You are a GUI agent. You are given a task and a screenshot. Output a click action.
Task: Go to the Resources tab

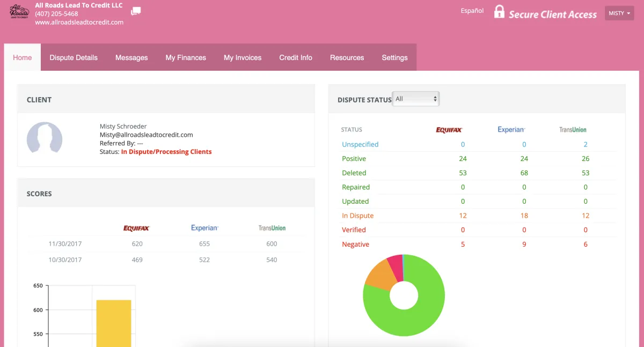point(347,57)
